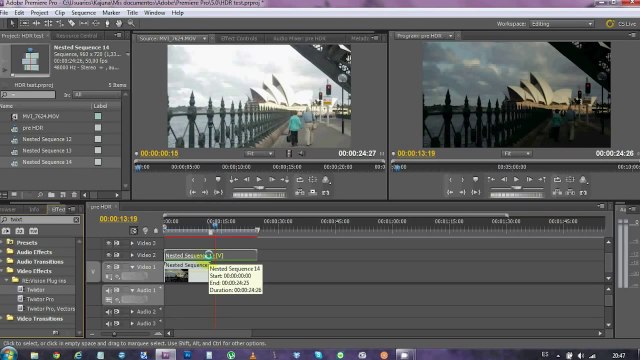
Task: Open the Source clip name dropdown
Action: [x=204, y=38]
